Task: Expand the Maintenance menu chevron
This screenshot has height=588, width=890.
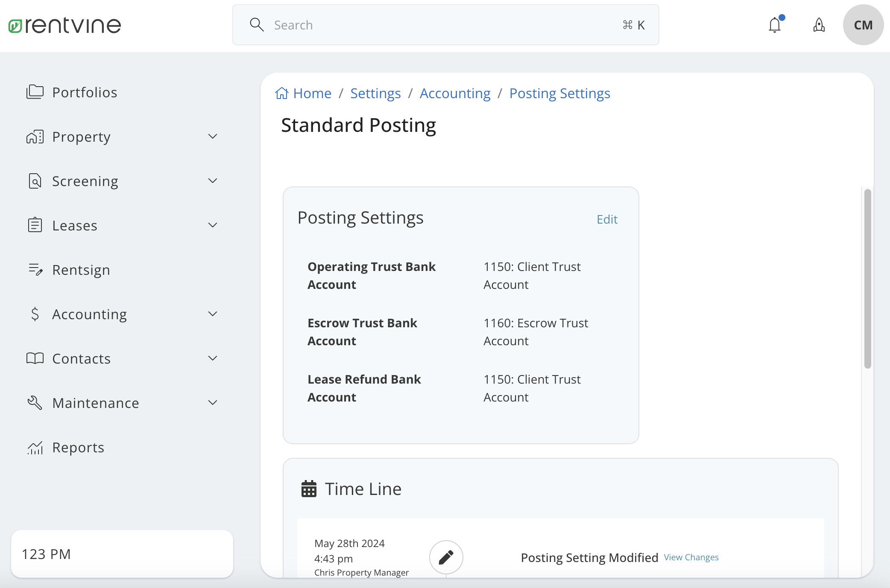Action: [212, 403]
